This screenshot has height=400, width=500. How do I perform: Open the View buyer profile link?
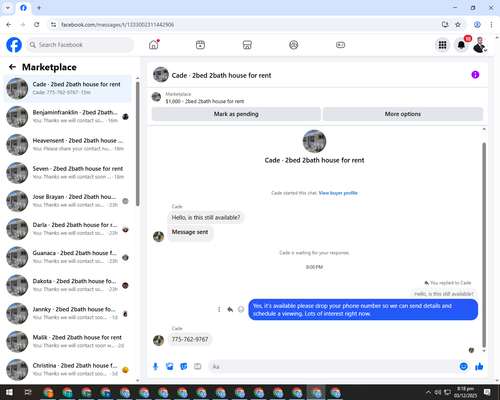pos(338,193)
